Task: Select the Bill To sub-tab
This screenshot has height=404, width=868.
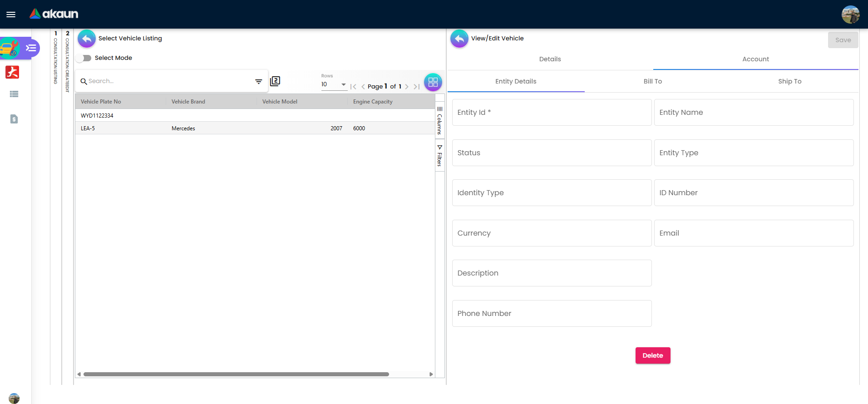Action: [653, 81]
